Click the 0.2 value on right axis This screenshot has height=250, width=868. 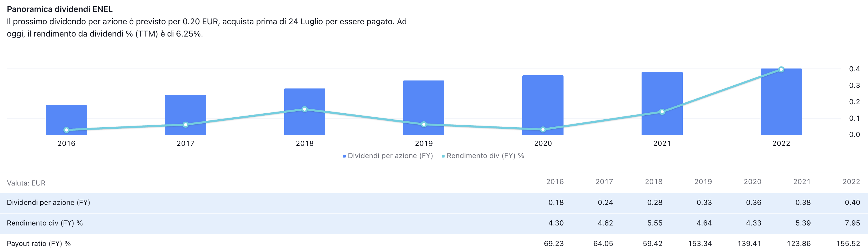point(854,102)
